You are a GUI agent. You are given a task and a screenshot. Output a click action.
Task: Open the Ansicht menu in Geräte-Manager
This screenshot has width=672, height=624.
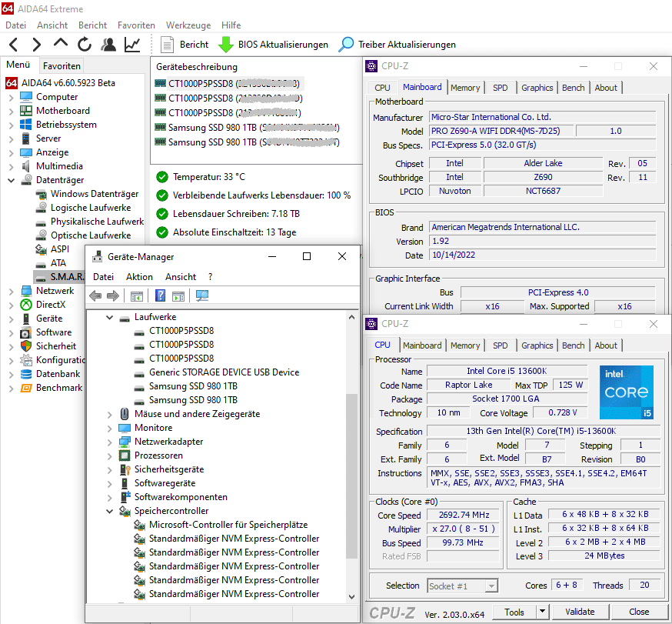tap(181, 277)
